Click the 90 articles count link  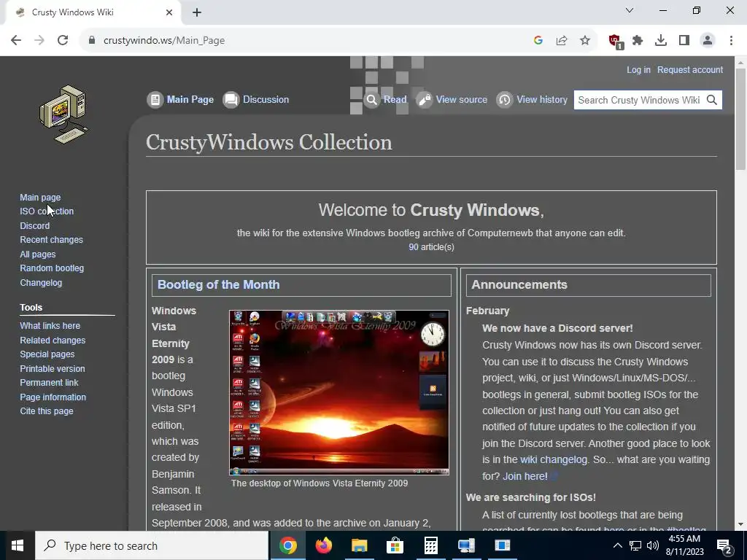click(x=413, y=247)
